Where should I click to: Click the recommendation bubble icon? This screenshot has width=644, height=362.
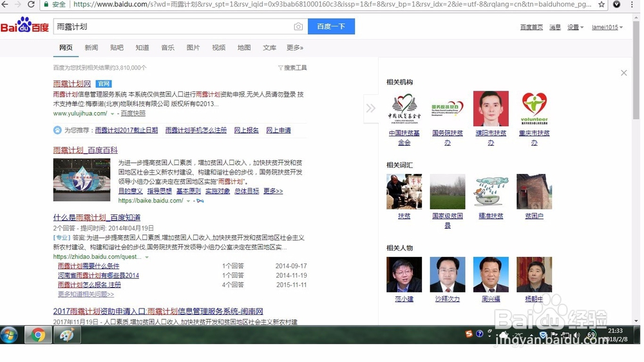[x=57, y=130]
